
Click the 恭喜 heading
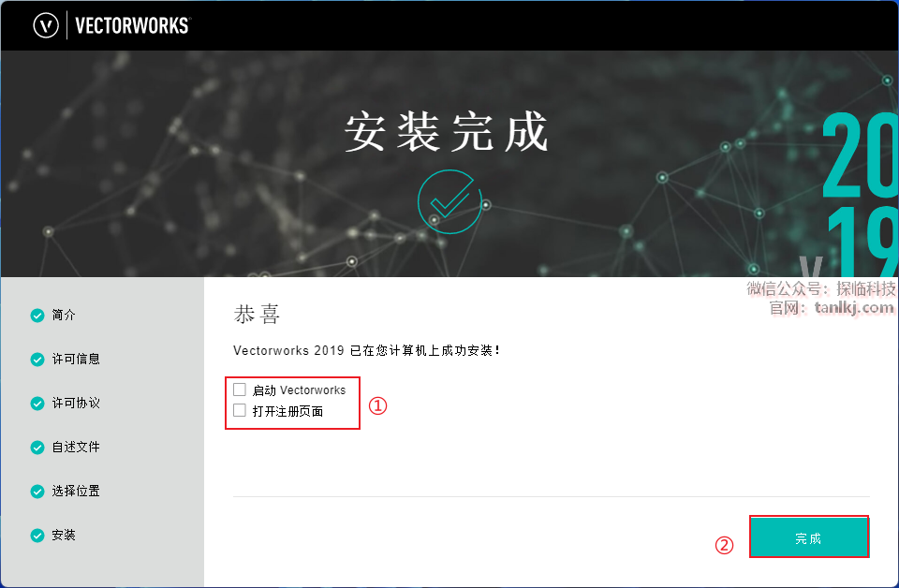click(257, 314)
